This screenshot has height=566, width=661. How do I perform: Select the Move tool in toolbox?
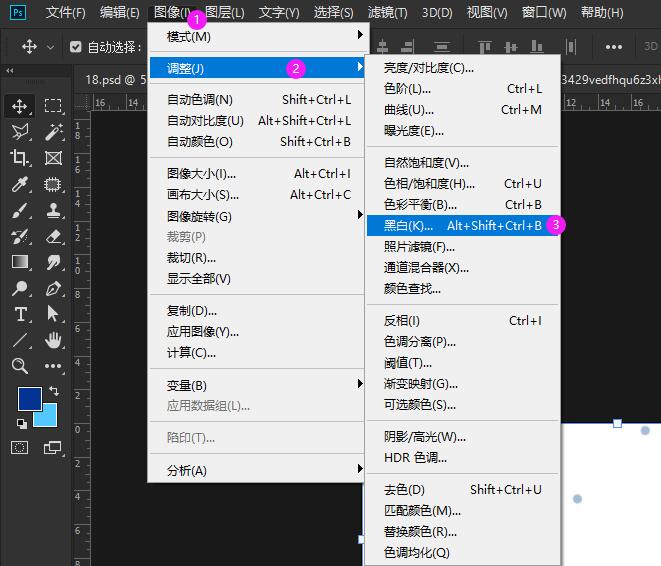tap(19, 106)
